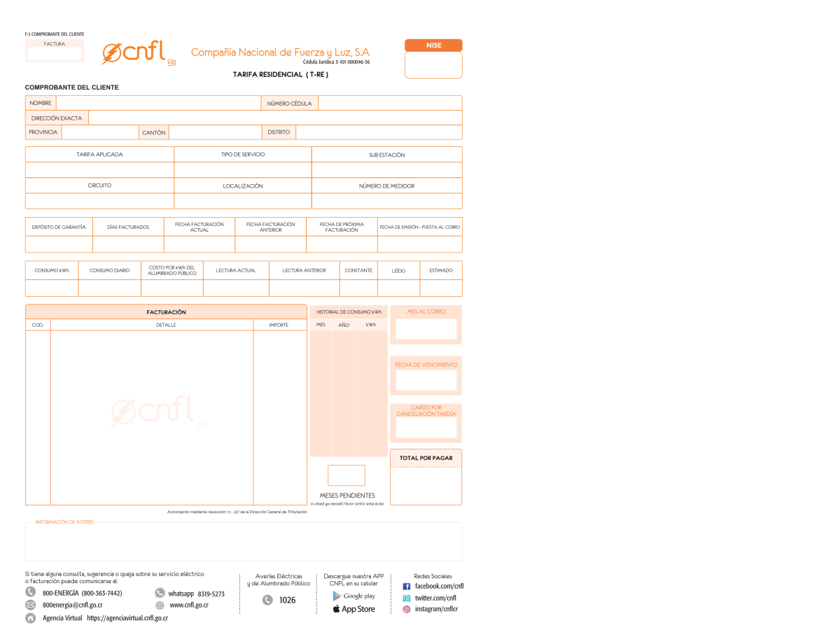Viewport: 840px width, 630px height.
Task: Click the globe icon beside www.cnfl.go.cr
Action: click(x=160, y=605)
